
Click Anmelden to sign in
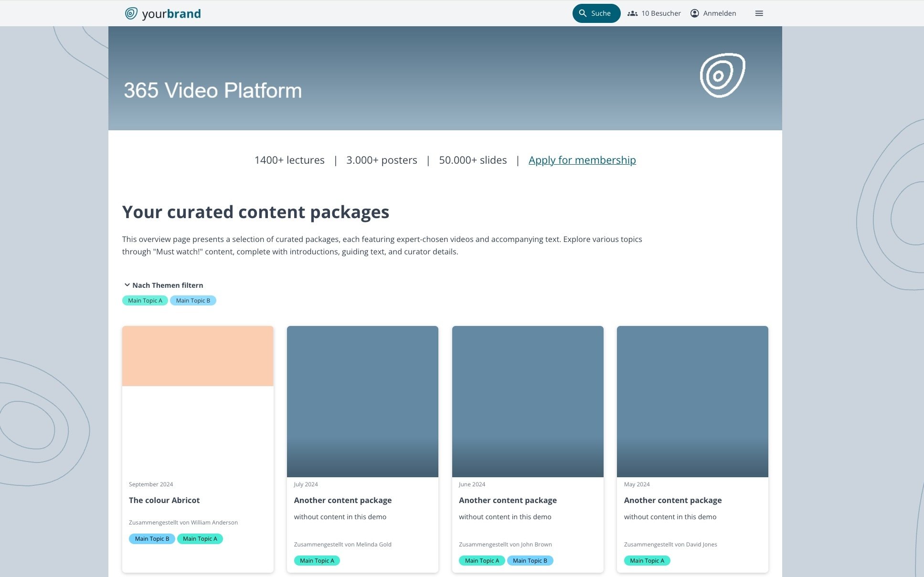[713, 13]
